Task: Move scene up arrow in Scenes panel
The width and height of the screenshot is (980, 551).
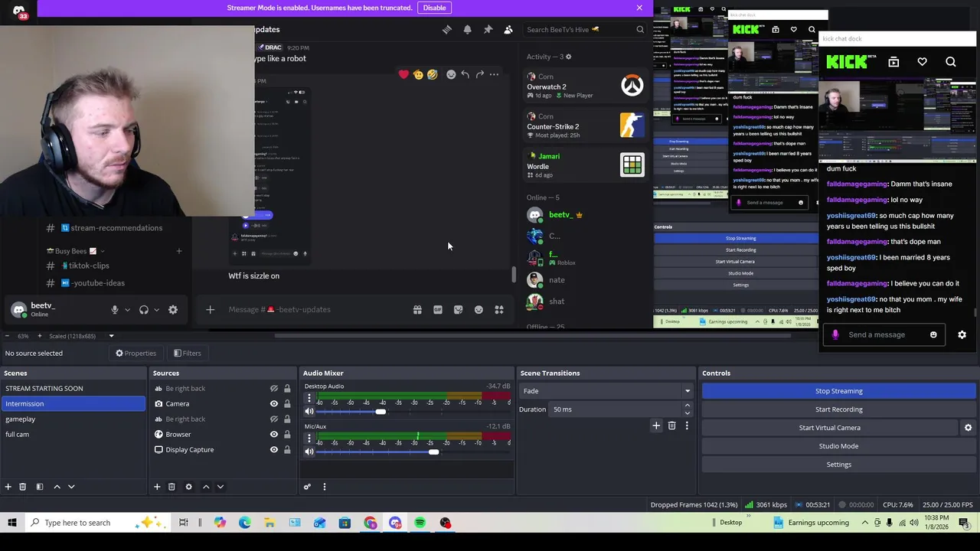Action: click(57, 487)
